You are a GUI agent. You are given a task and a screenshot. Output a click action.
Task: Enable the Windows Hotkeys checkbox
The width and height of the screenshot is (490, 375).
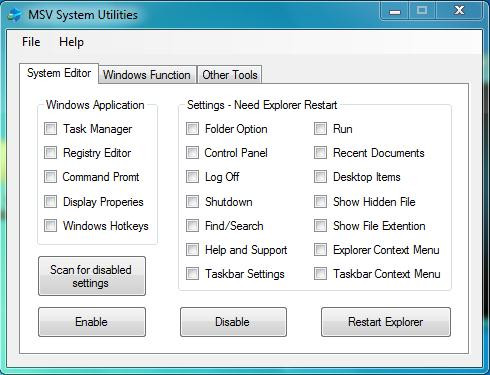coord(51,225)
